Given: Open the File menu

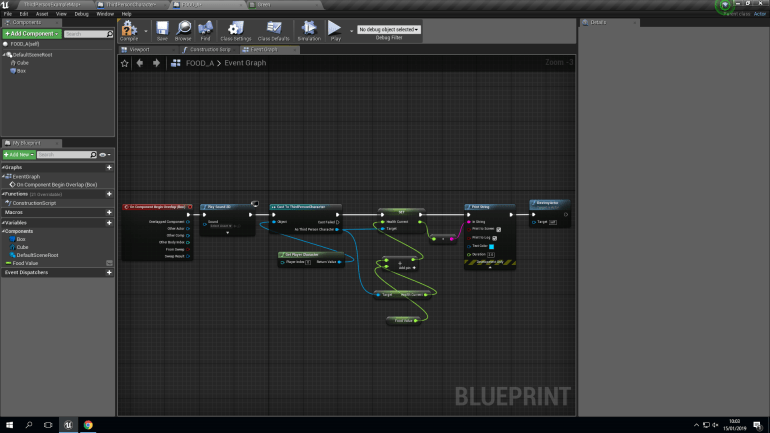Looking at the screenshot, I should [8, 14].
